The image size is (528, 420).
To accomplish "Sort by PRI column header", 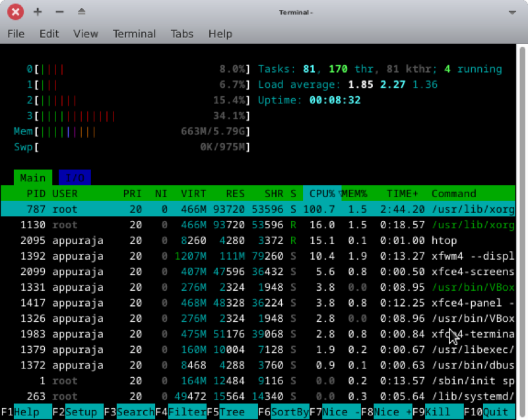I will pos(132,194).
